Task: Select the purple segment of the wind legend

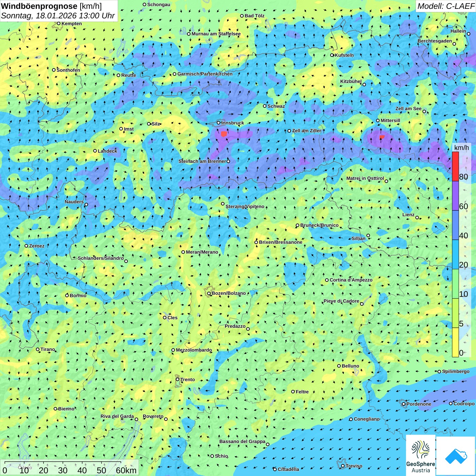Action: tap(455, 196)
